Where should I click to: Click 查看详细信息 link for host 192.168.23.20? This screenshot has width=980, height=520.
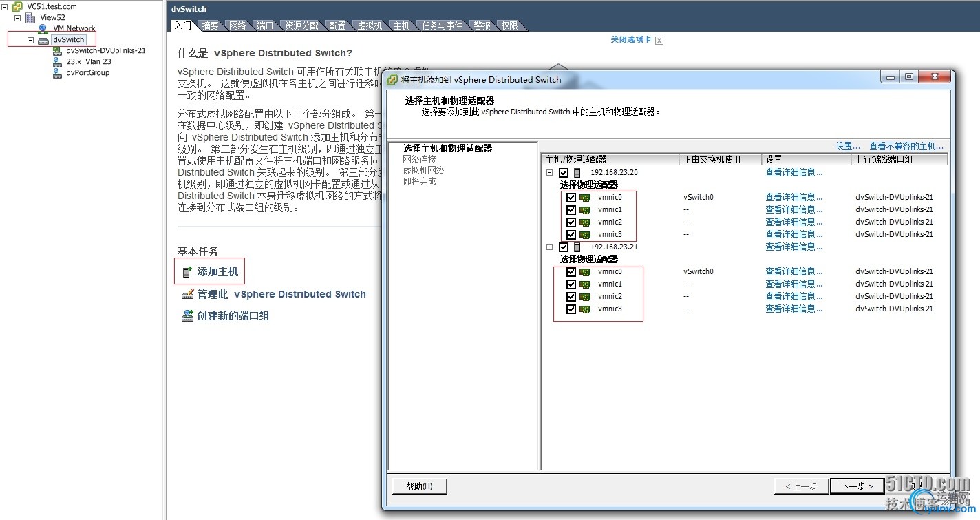(x=794, y=172)
